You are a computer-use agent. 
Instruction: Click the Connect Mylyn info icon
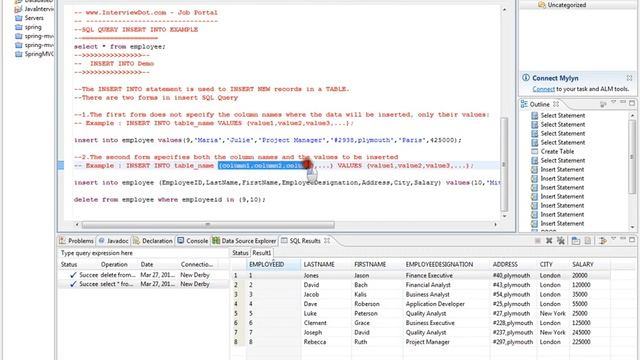click(526, 78)
